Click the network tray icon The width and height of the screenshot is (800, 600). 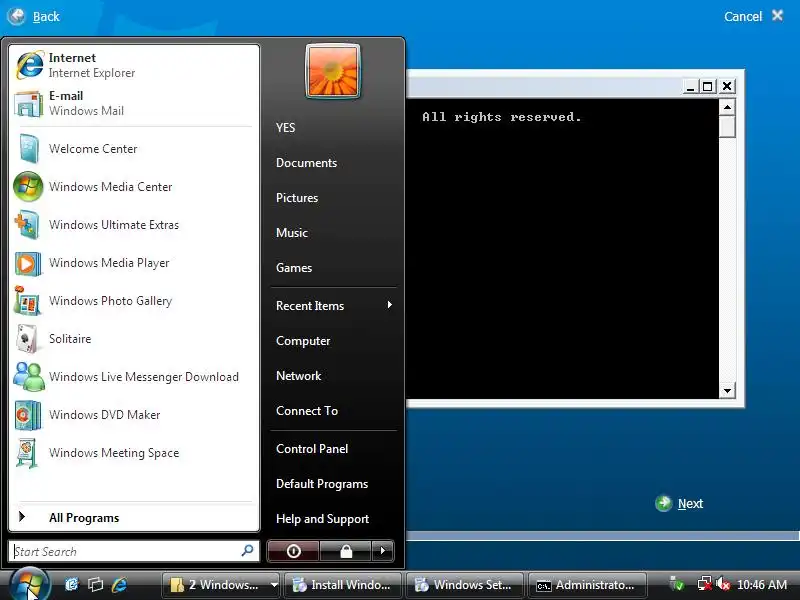[x=705, y=584]
